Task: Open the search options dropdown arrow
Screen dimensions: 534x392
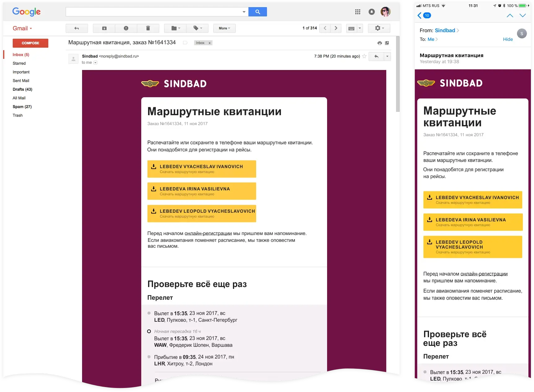Action: 244,12
